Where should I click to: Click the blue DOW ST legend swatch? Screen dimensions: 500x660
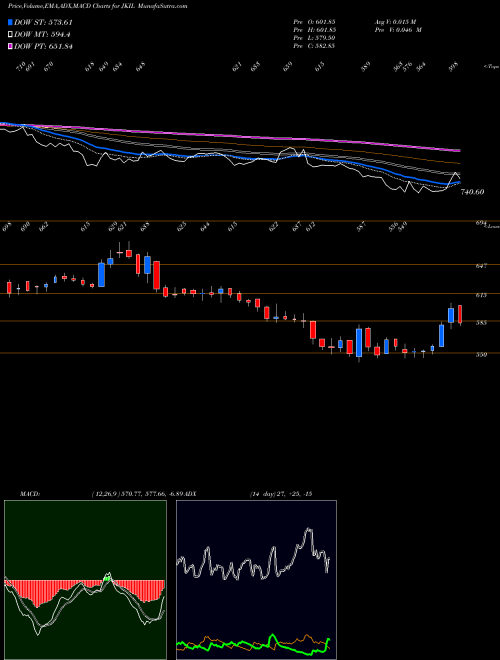click(x=11, y=22)
